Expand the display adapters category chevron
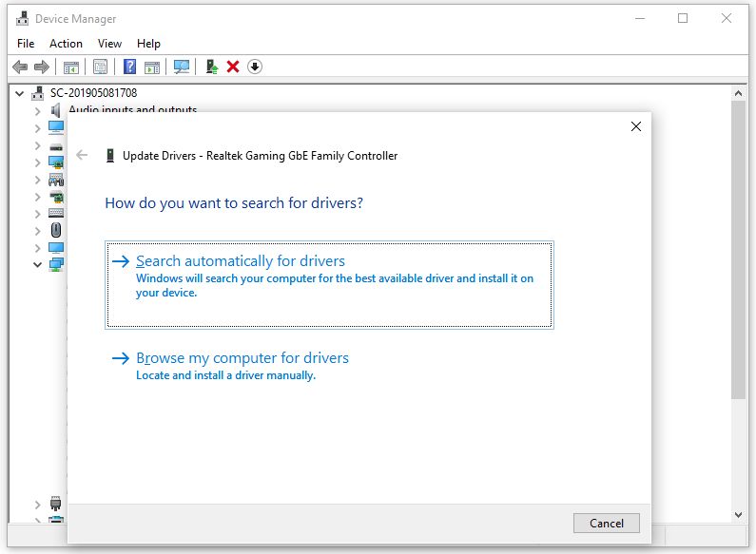 point(38,162)
